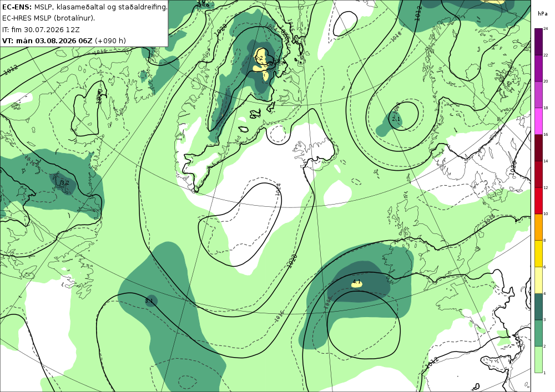Click the 'hPa' unit label above the legend
The width and height of the screenshot is (555, 392).
(x=542, y=13)
